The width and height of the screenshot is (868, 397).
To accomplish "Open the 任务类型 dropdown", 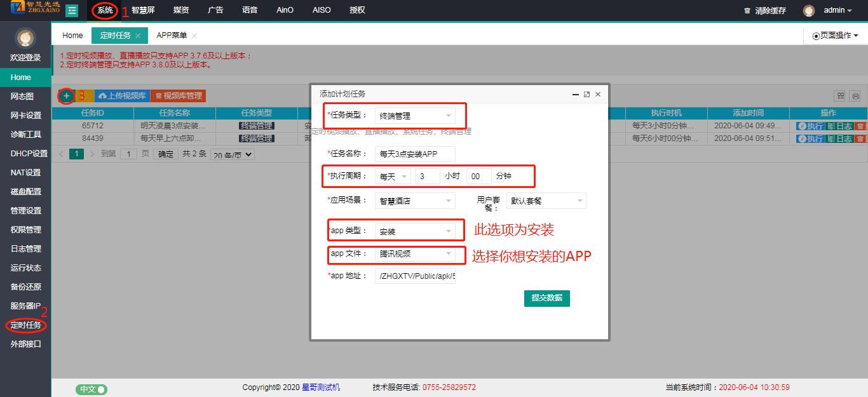I will [x=414, y=116].
